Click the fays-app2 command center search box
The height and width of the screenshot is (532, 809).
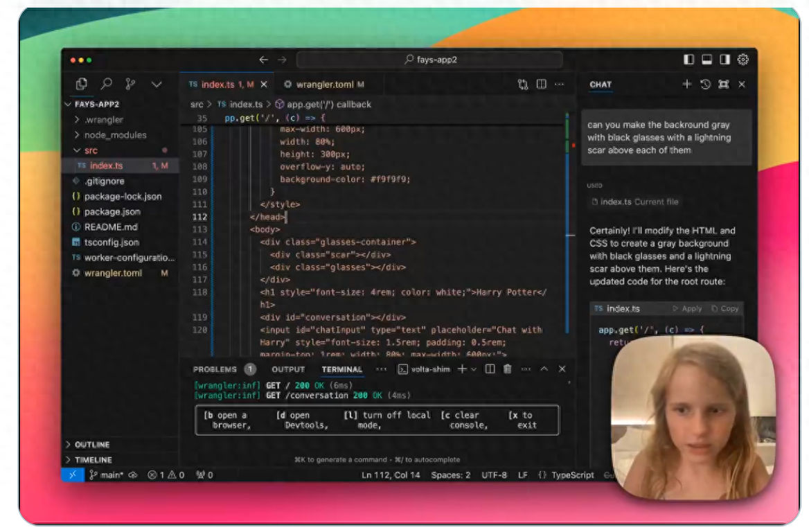click(x=429, y=60)
